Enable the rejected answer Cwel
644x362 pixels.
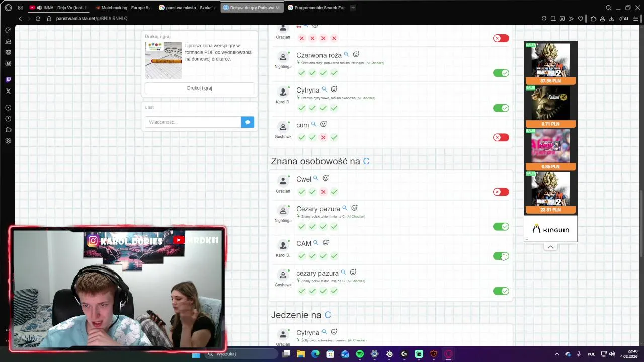[501, 192]
